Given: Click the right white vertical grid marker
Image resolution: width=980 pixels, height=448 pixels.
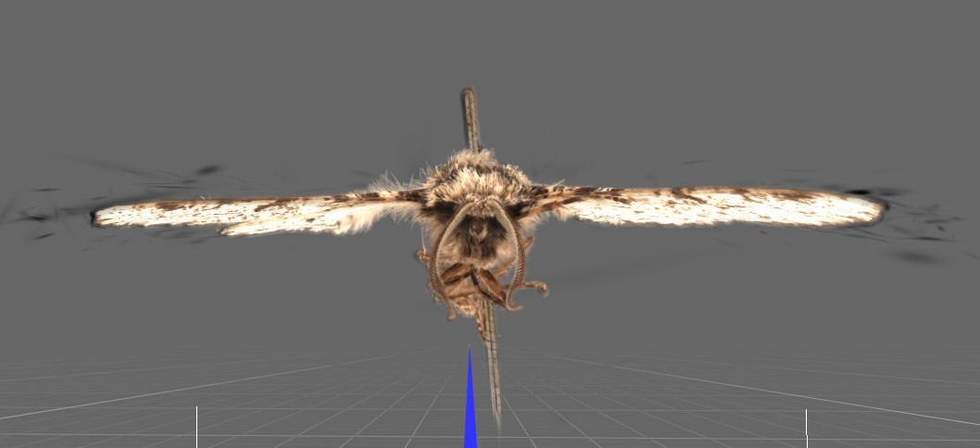Looking at the screenshot, I should click(x=806, y=426).
